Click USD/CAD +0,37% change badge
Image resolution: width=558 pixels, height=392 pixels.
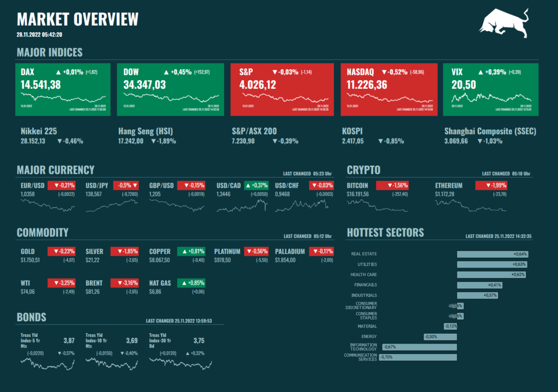click(256, 185)
